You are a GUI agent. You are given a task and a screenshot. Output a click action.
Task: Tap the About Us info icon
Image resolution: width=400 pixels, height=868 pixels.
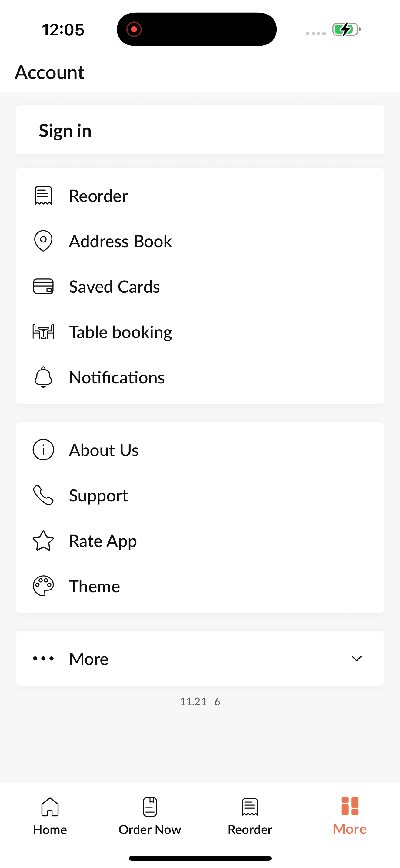pyautogui.click(x=43, y=450)
